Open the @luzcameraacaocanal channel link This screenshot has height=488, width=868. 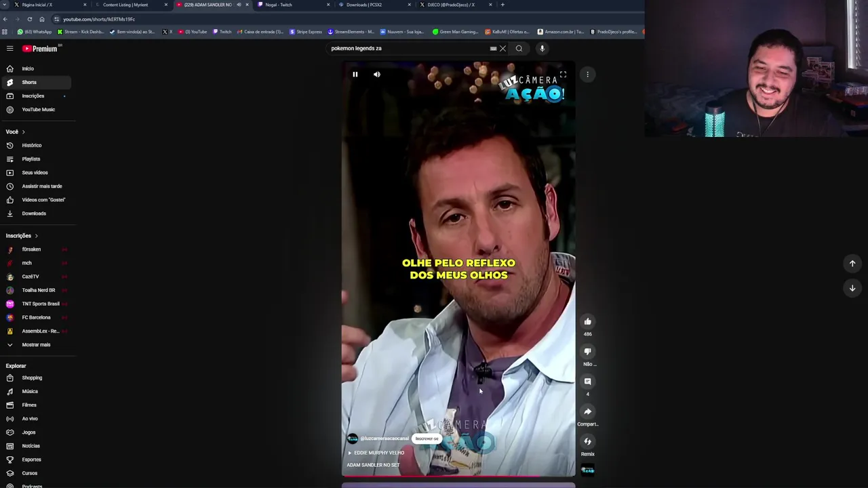pos(384,439)
